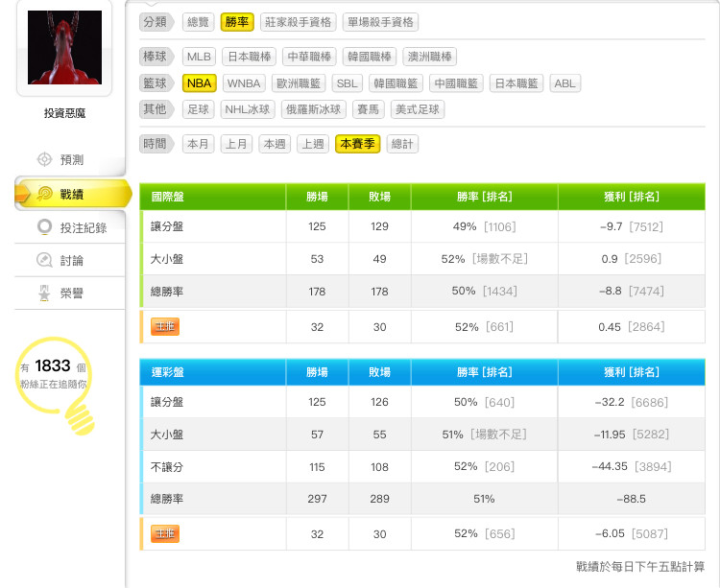This screenshot has width=720, height=588.
Task: Go to 預測 in the sidebar
Action: click(70, 159)
